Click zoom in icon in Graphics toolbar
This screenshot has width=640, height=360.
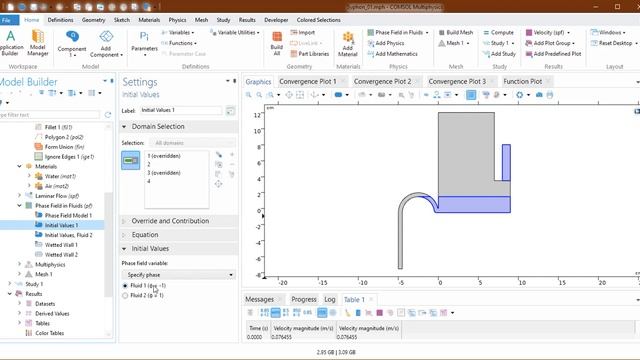pyautogui.click(x=249, y=95)
